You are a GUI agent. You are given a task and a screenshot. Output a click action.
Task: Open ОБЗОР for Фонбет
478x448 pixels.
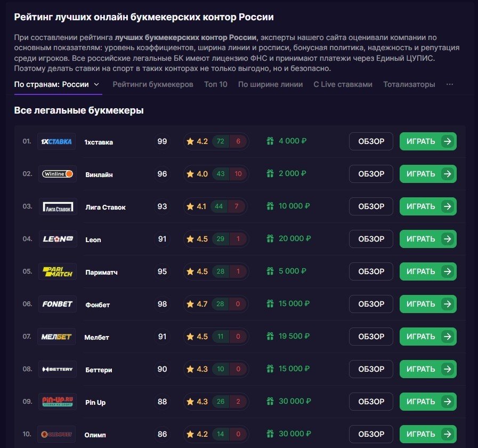[371, 304]
